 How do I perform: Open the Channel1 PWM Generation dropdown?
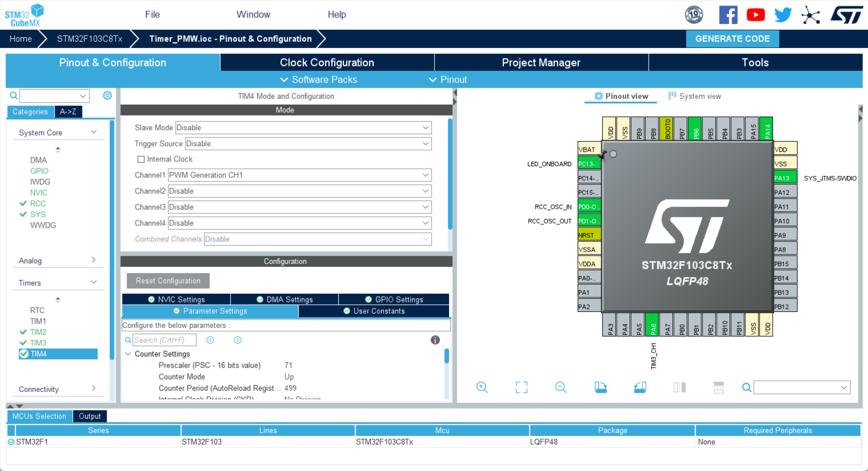coord(300,175)
